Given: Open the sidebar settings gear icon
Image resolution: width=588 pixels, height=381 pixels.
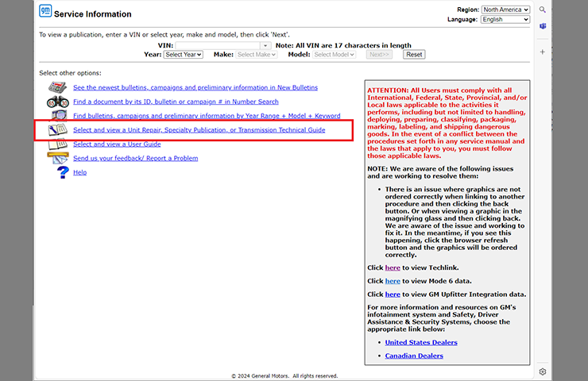Looking at the screenshot, I should [x=542, y=371].
